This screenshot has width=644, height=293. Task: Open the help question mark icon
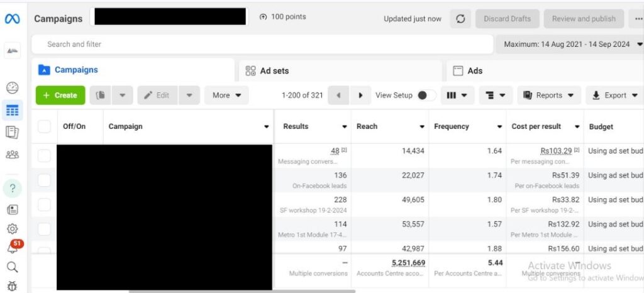point(12,189)
